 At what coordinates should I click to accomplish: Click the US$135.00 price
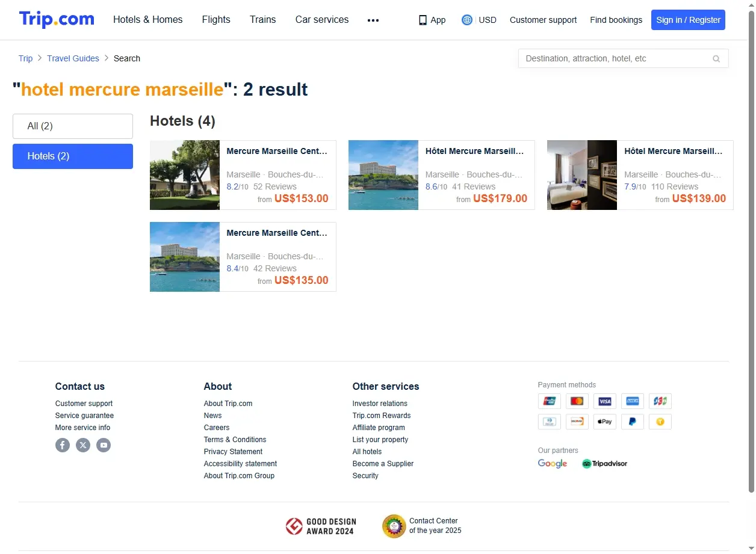302,280
